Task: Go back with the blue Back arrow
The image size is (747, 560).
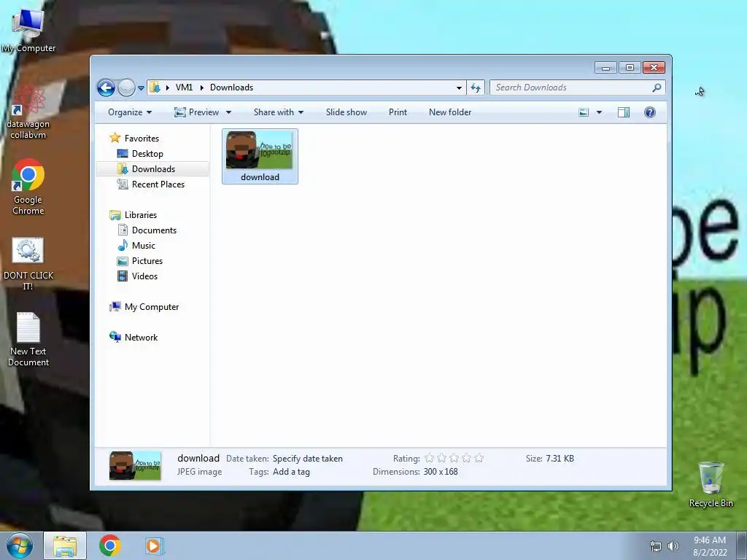Action: [x=106, y=87]
